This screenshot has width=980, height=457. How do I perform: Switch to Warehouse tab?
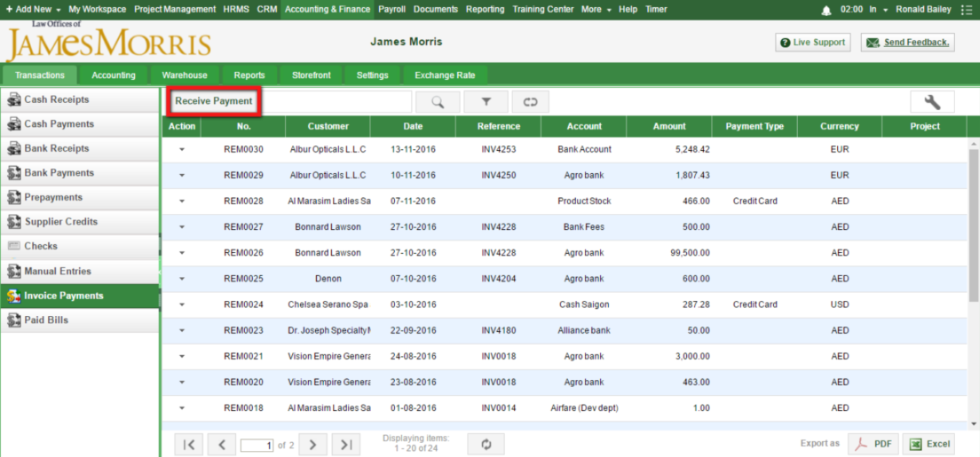185,75
